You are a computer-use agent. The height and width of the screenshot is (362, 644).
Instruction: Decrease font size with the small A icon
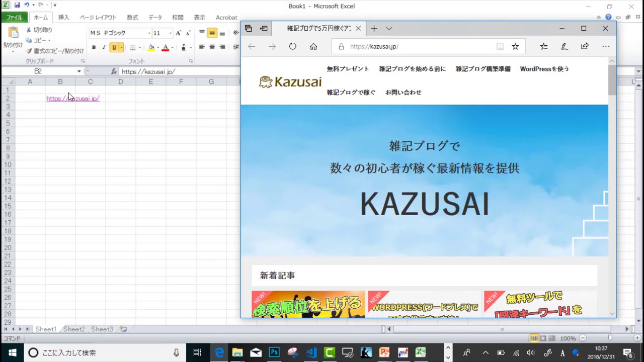coord(188,33)
